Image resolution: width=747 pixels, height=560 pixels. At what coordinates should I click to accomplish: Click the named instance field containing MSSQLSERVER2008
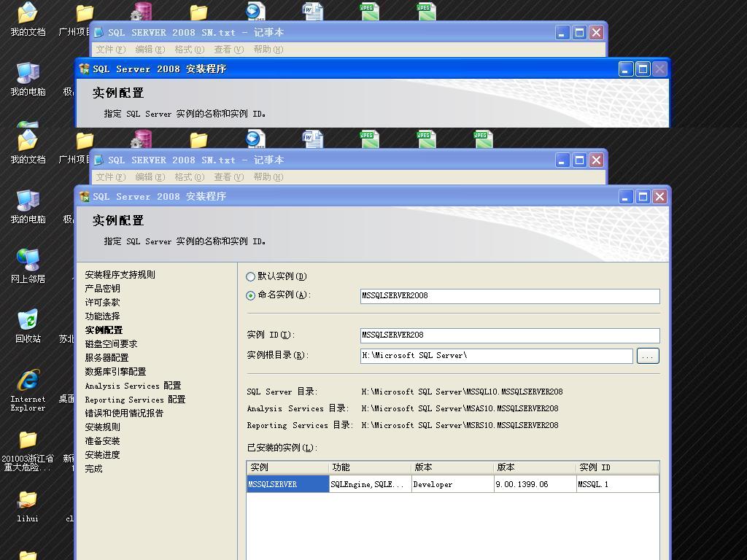click(509, 296)
